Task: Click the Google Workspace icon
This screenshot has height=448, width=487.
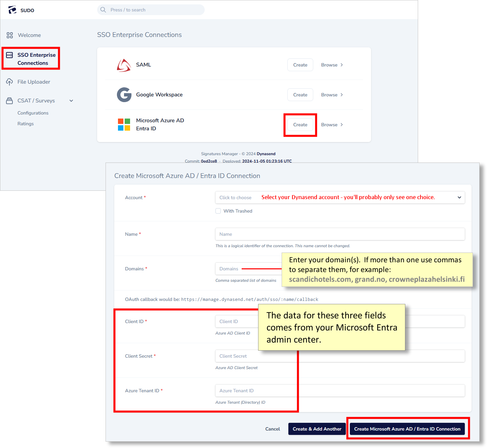Action: coord(124,95)
